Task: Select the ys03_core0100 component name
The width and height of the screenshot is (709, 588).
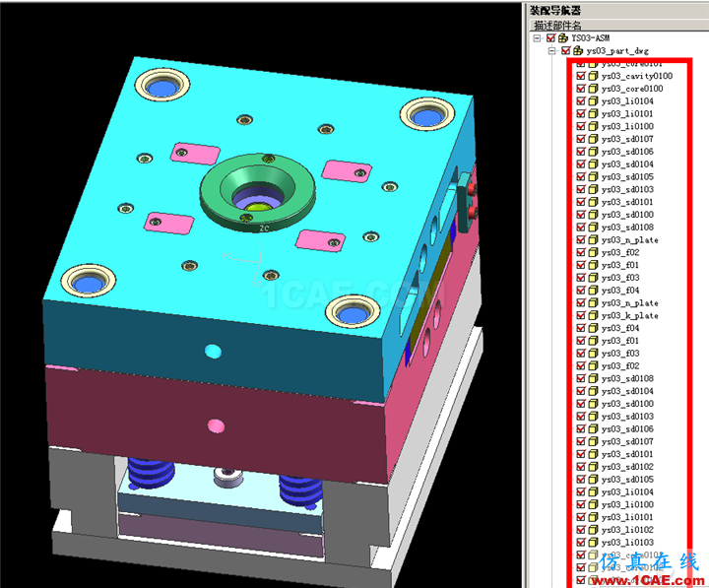Action: pos(632,89)
